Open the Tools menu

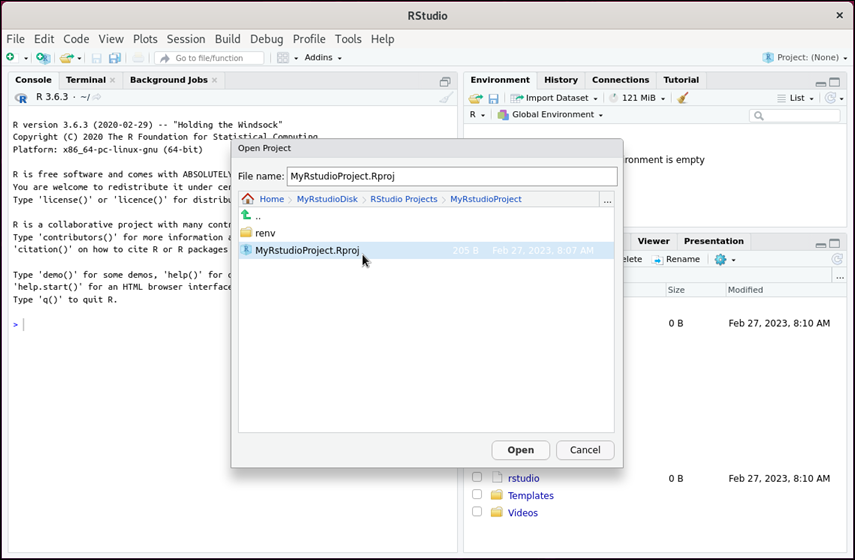click(348, 39)
